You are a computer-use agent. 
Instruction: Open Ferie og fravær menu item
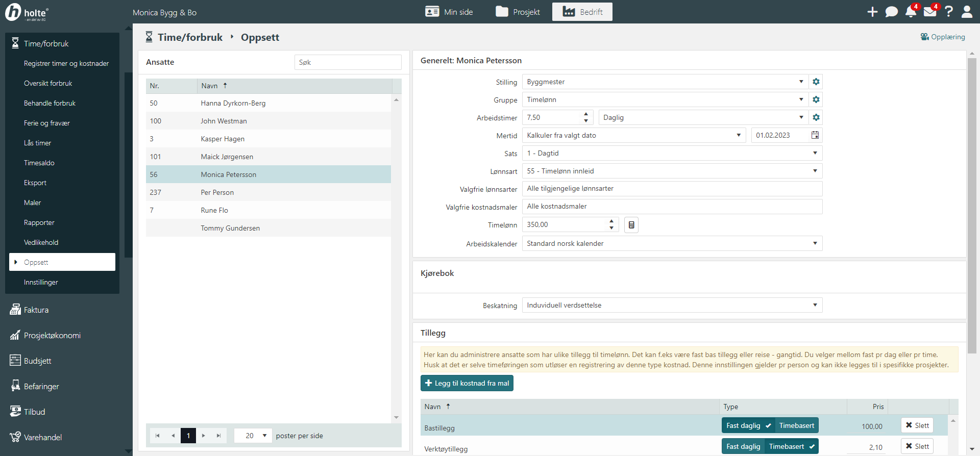pyautogui.click(x=47, y=123)
